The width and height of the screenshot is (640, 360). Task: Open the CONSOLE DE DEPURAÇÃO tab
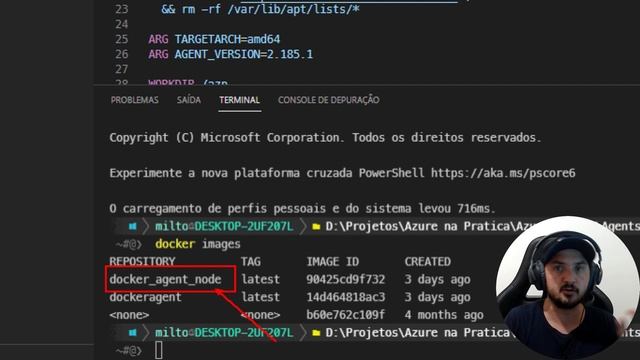click(x=329, y=100)
